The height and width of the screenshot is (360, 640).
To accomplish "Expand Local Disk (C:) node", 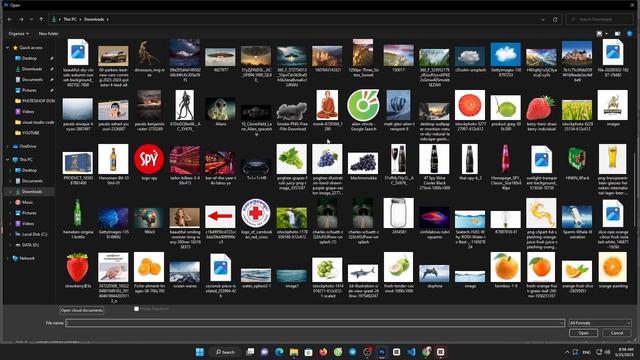I will (11, 234).
